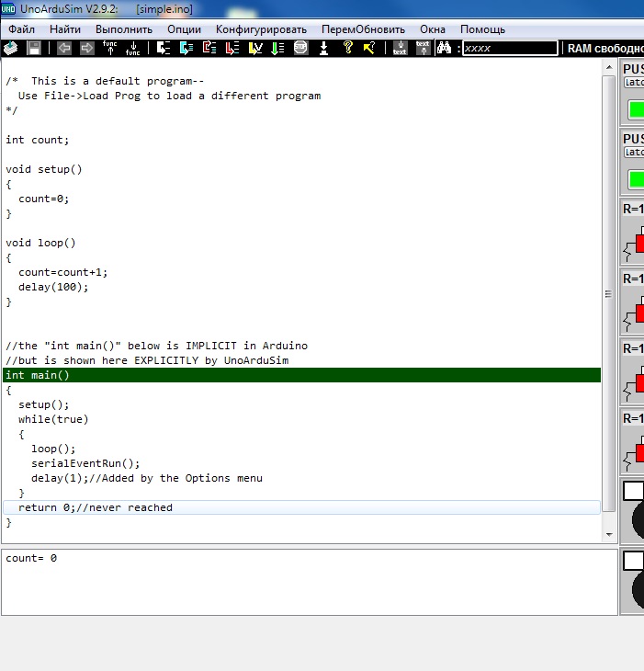Open the Файл menu
644x671 pixels.
(21, 29)
